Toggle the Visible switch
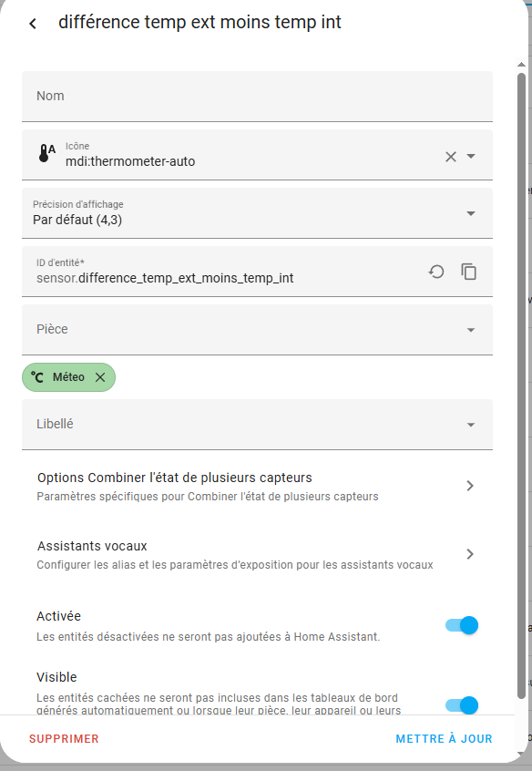This screenshot has width=532, height=771. pyautogui.click(x=462, y=705)
